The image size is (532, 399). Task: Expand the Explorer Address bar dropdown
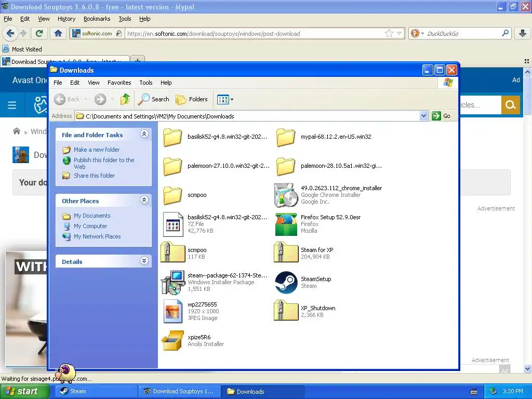(423, 116)
